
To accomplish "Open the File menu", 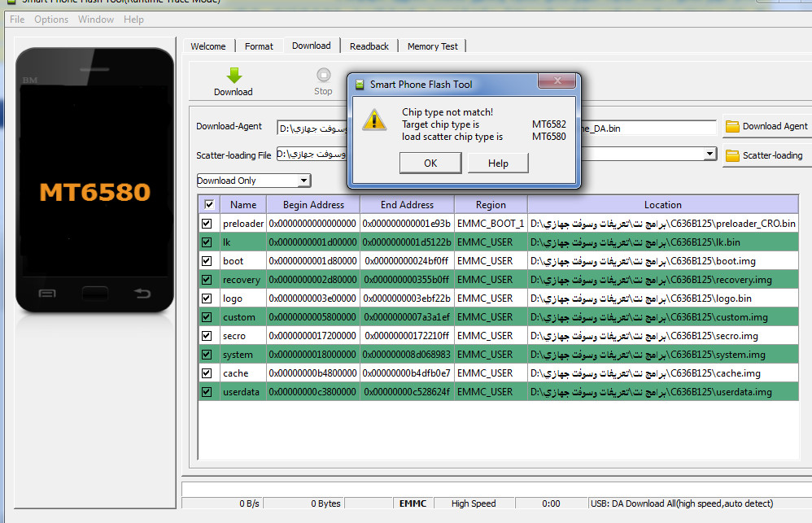I will (17, 20).
